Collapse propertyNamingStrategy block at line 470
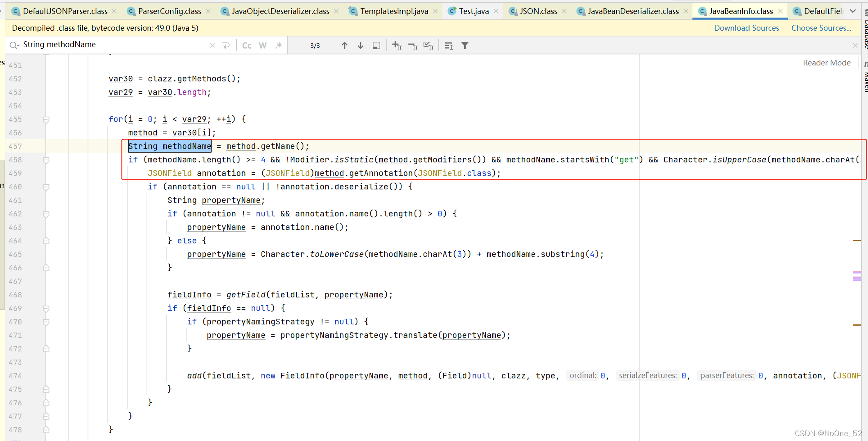Image resolution: width=868 pixels, height=441 pixels. click(46, 322)
